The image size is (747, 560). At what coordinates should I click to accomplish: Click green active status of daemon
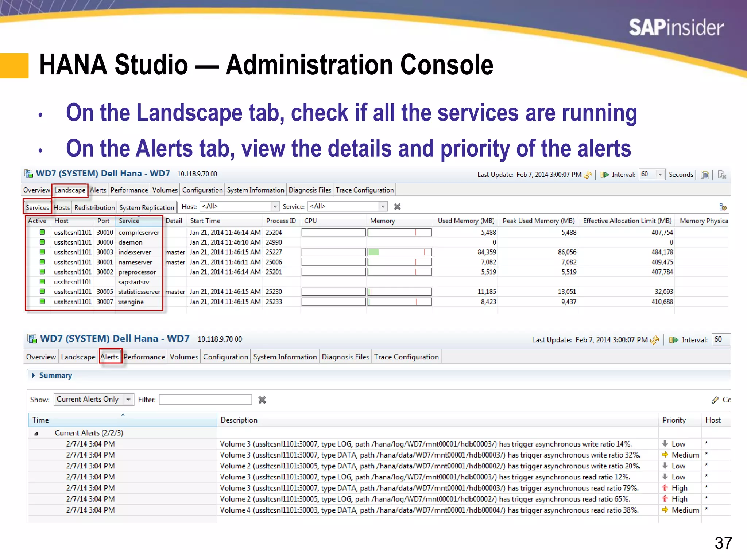tap(42, 242)
